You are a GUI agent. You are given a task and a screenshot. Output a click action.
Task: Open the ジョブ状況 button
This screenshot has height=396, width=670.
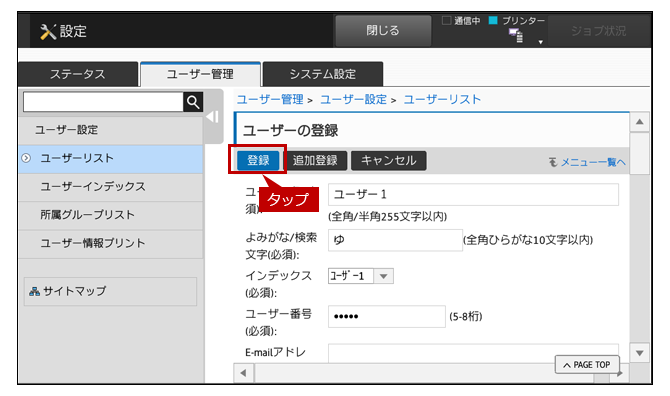(598, 31)
